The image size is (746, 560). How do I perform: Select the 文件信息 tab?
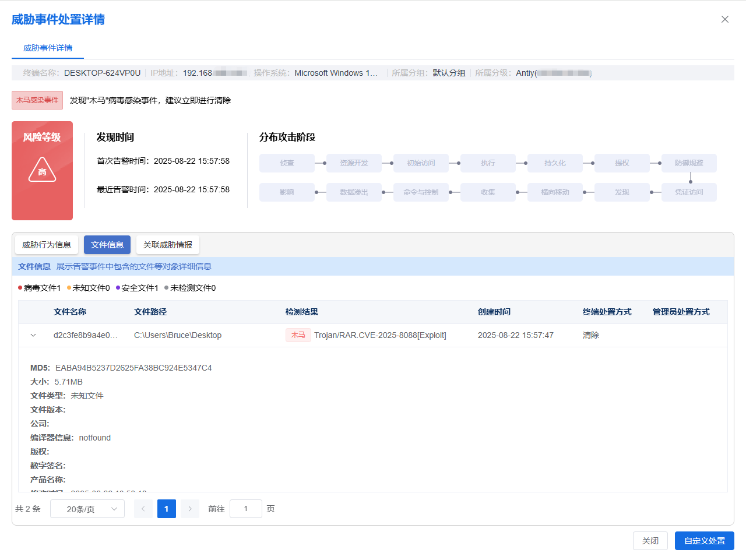(107, 245)
